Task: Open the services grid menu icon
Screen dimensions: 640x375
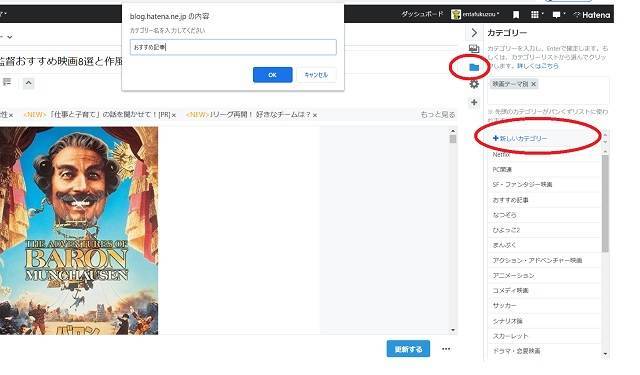Action: pyautogui.click(x=536, y=15)
